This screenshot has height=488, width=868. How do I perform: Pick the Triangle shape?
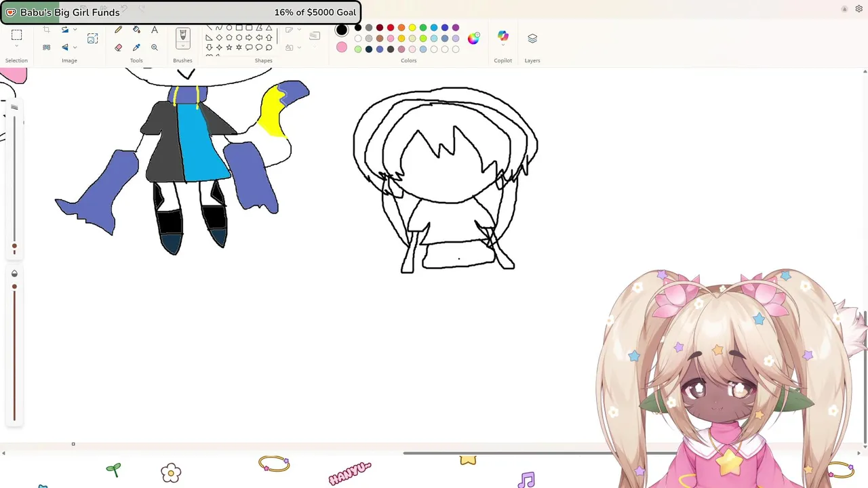[x=269, y=28]
